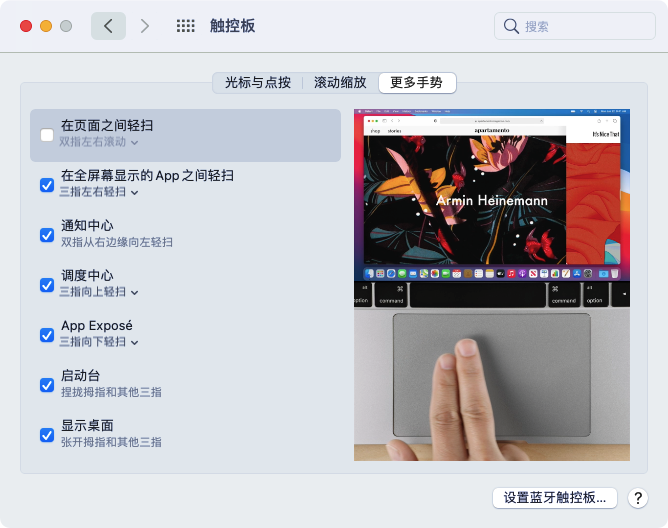Click 设置蓝牙触控板 button
The image size is (668, 528).
pyautogui.click(x=555, y=498)
